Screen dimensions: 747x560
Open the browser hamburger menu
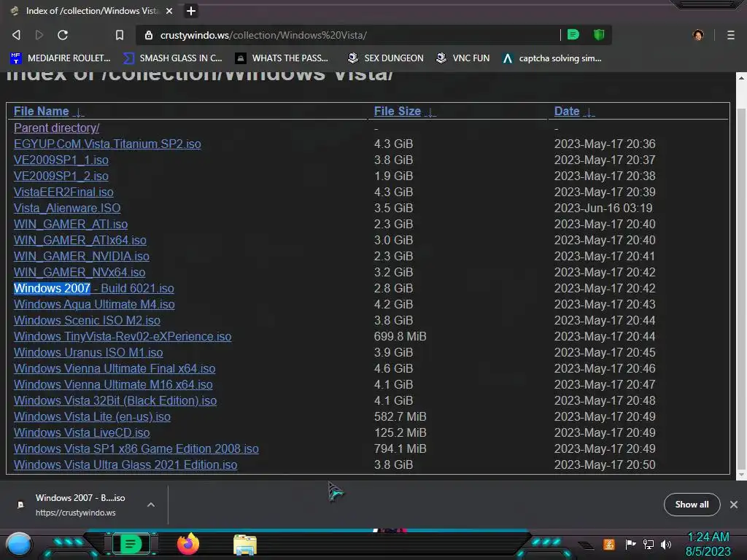tap(730, 35)
